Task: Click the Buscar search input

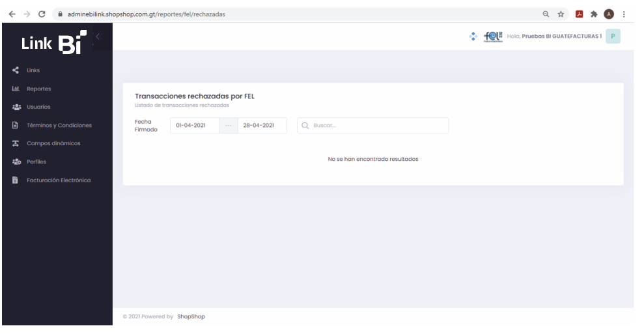Action: pyautogui.click(x=373, y=125)
